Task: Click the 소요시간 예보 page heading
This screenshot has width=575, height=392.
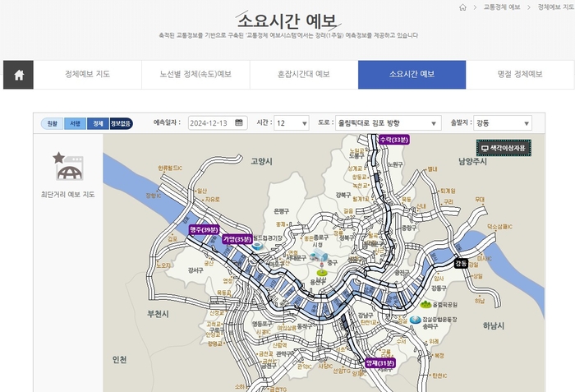Action: pyautogui.click(x=287, y=21)
